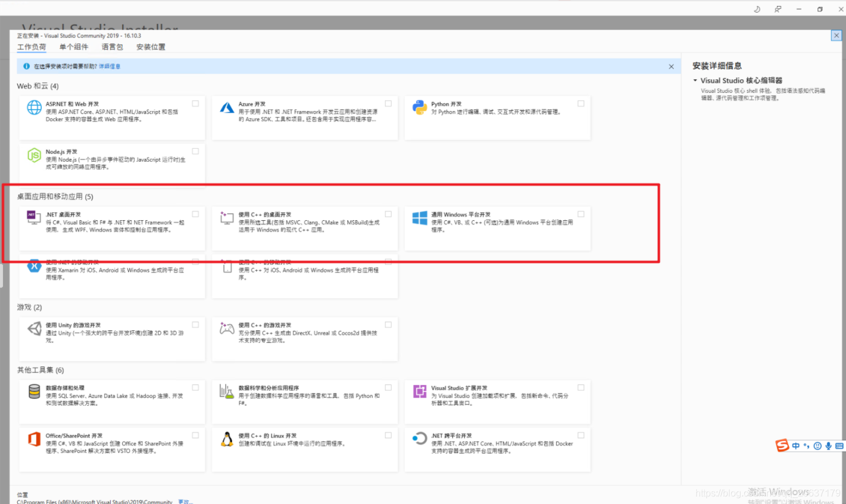The height and width of the screenshot is (504, 846).
Task: Restore down the Visual Studio Installer window
Action: point(820,9)
